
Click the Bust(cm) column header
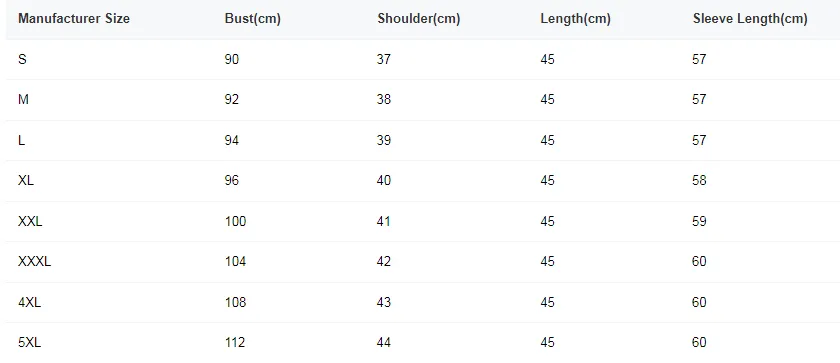(252, 19)
